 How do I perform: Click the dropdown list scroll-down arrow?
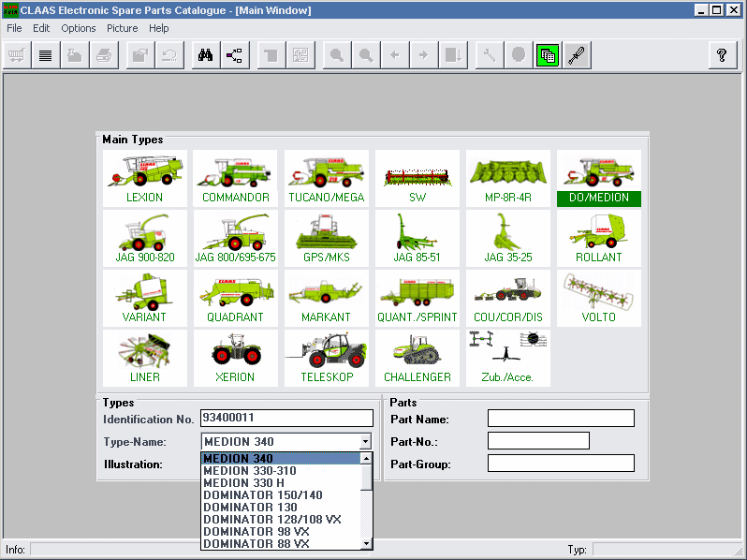(x=366, y=543)
